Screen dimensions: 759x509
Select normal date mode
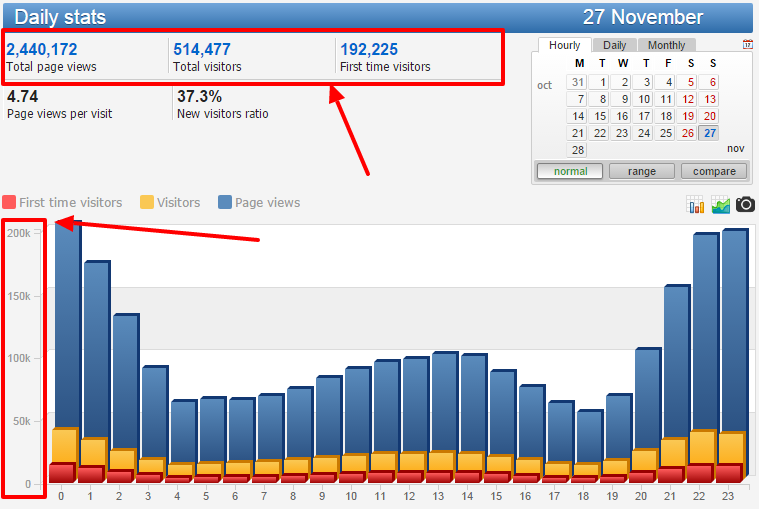click(x=571, y=171)
